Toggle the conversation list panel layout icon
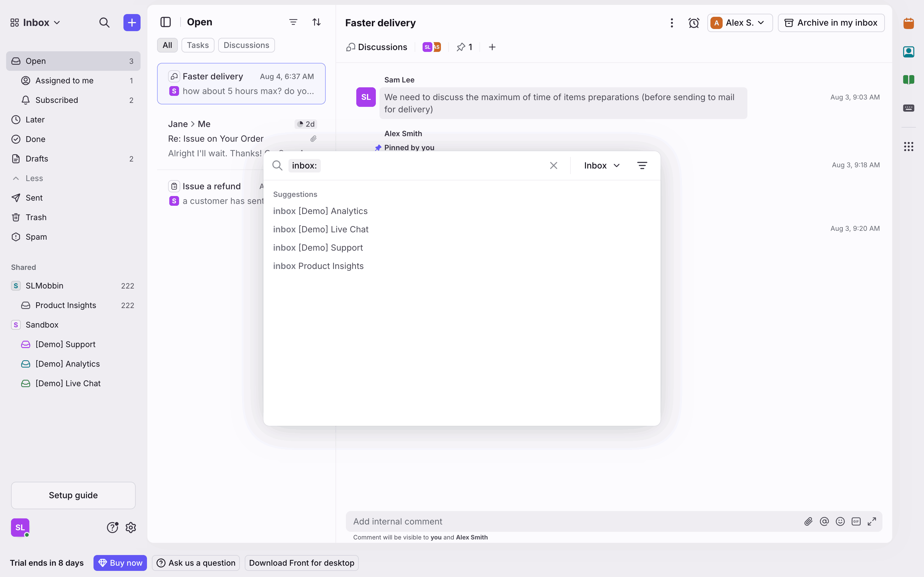This screenshot has width=924, height=577. 165,22
